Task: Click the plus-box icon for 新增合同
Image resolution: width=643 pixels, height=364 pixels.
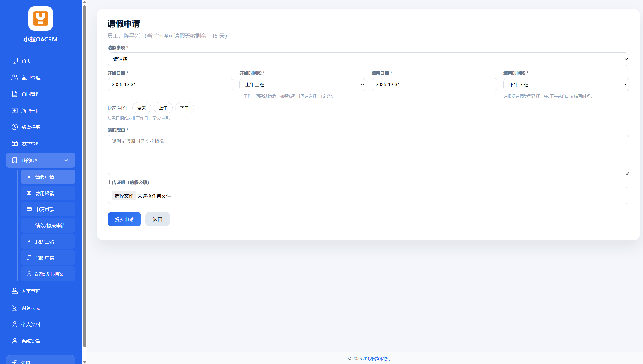Action: tap(14, 111)
